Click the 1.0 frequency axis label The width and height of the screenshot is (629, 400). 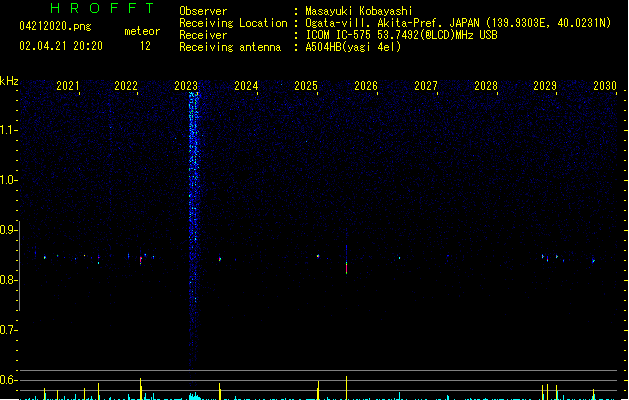pos(8,180)
